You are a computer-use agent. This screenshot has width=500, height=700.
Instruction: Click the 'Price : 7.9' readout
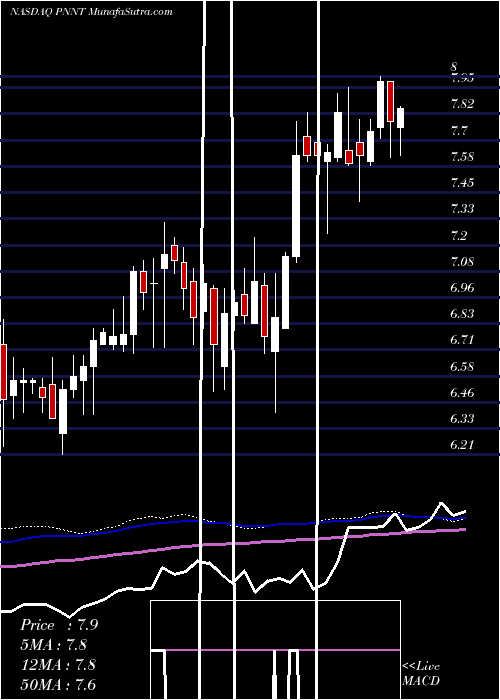[x=59, y=625]
